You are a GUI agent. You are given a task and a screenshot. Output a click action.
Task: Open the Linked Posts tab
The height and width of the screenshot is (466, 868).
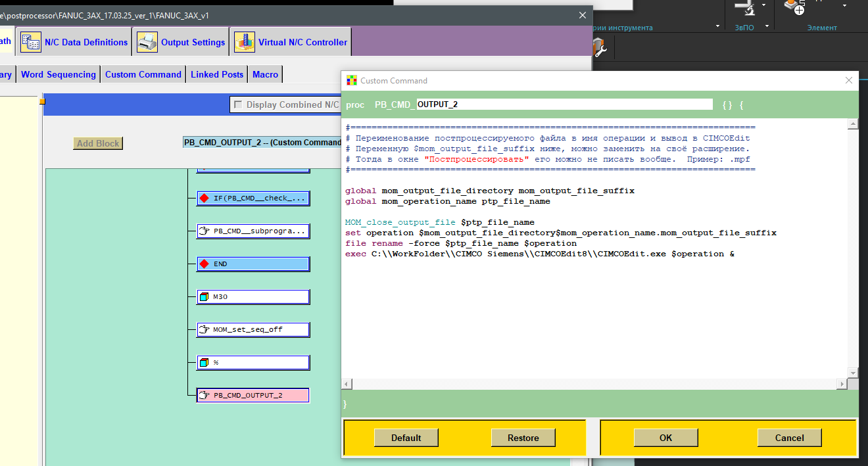tap(217, 74)
